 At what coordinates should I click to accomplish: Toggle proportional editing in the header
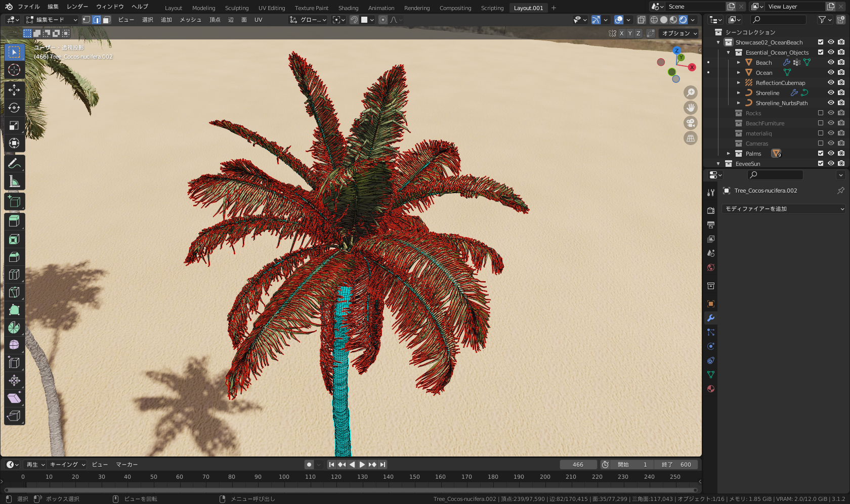(x=383, y=19)
